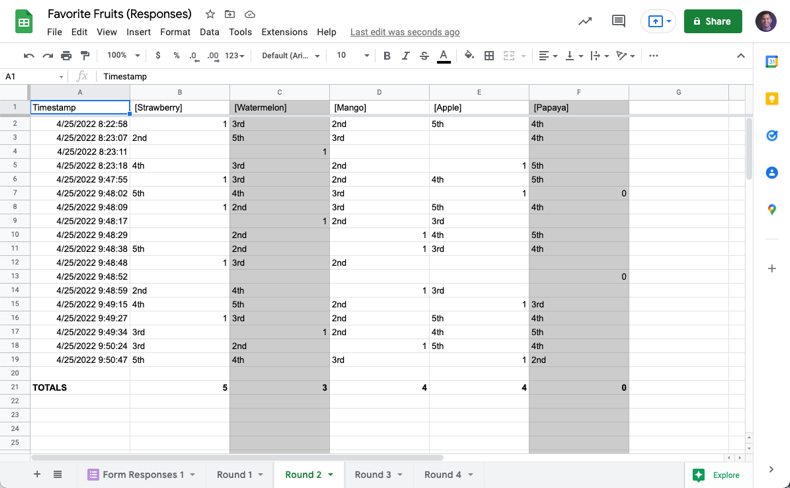This screenshot has height=488, width=790.
Task: Open the zoom 100% dropdown
Action: [x=123, y=55]
